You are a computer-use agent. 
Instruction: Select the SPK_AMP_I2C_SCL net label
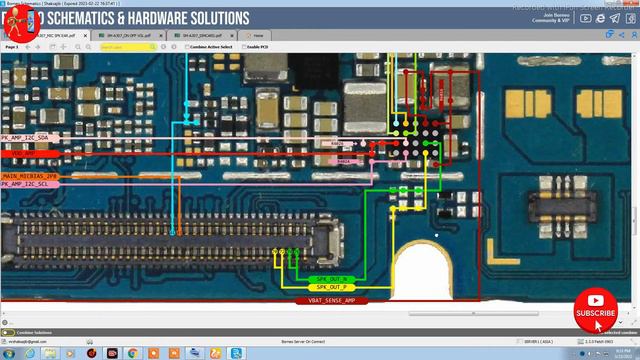pos(30,184)
